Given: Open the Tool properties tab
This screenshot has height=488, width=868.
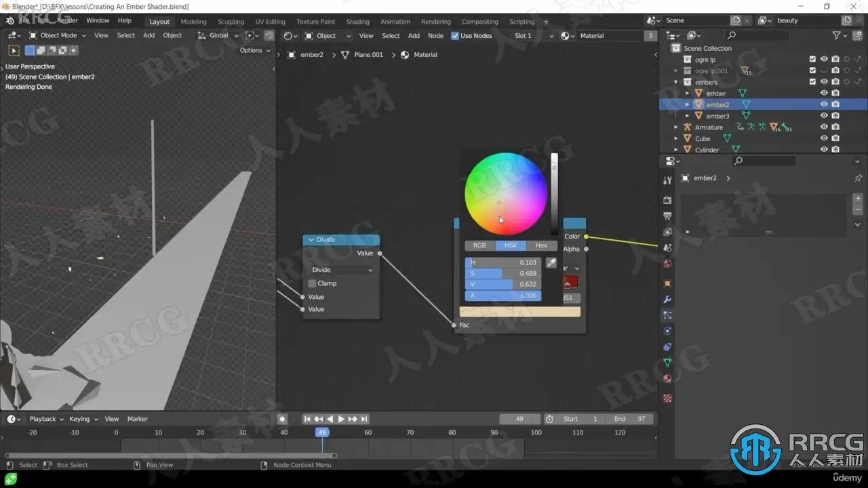Looking at the screenshot, I should pos(667,180).
